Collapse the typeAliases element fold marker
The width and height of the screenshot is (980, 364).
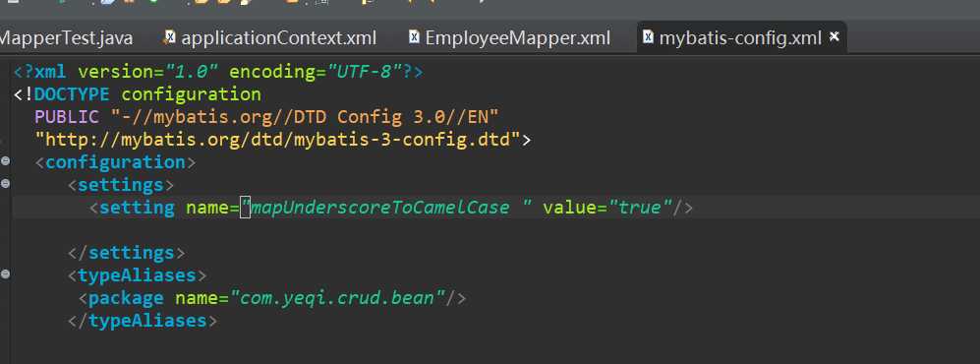pyautogui.click(x=6, y=273)
